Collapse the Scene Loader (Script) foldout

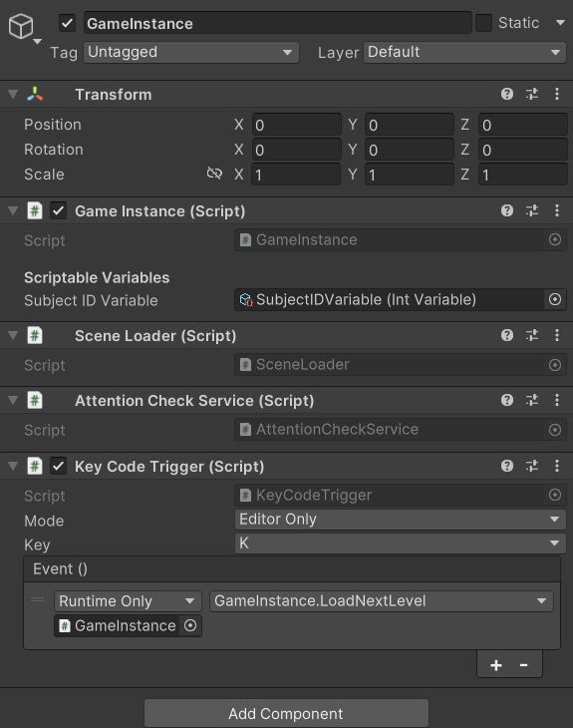13,335
